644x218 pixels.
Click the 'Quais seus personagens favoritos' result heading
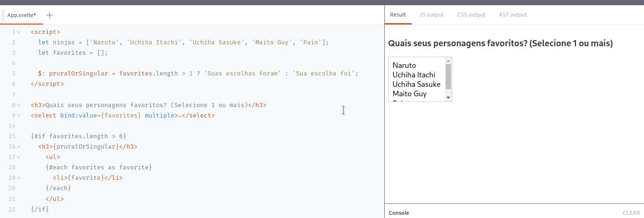tap(500, 43)
